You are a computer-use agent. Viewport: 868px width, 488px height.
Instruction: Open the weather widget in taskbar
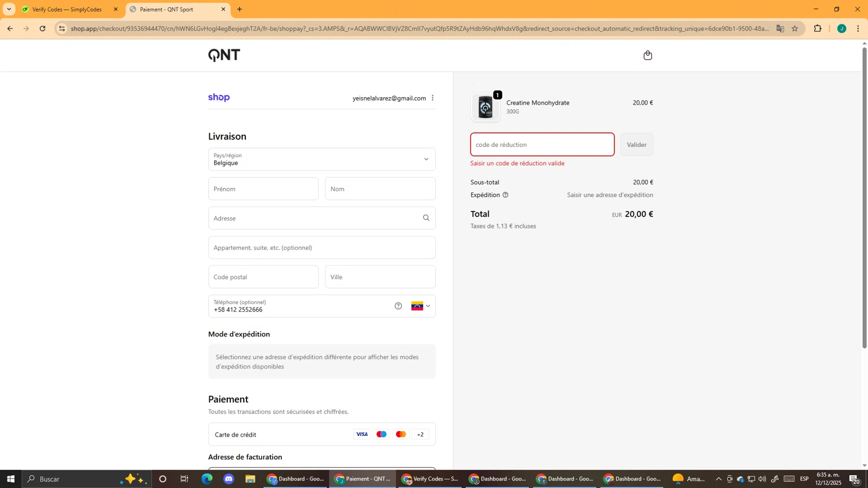(x=689, y=479)
